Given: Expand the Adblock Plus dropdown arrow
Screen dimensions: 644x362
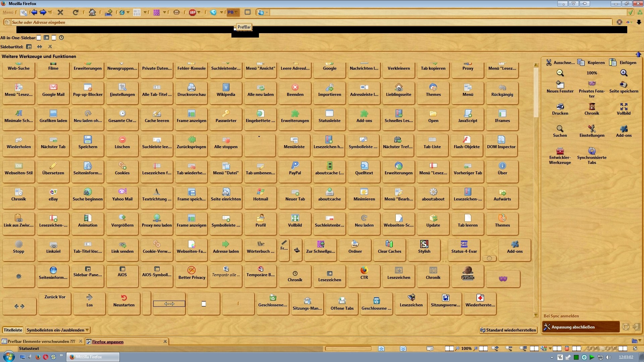Looking at the screenshot, I should (199, 12).
